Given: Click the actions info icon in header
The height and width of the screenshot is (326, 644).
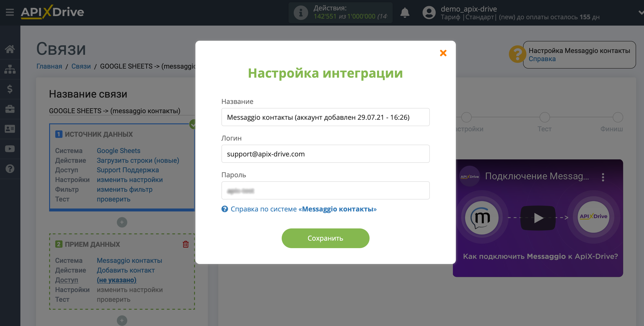Looking at the screenshot, I should [x=301, y=13].
